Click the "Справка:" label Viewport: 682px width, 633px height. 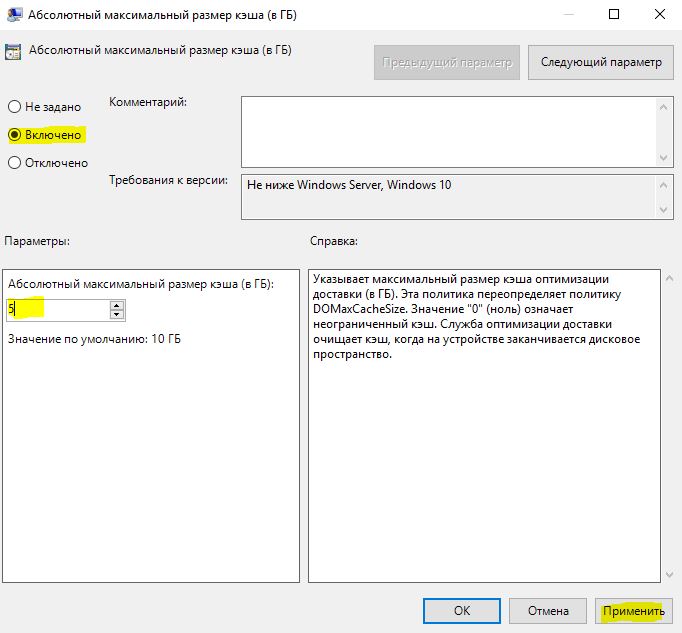click(x=334, y=241)
